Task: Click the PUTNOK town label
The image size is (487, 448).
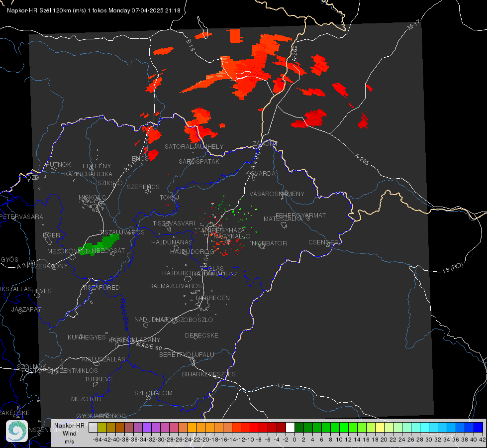Action: [58, 164]
